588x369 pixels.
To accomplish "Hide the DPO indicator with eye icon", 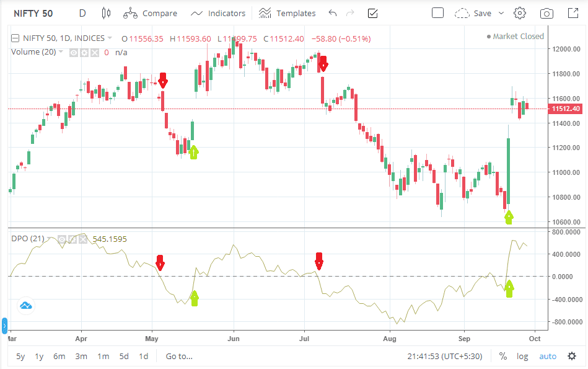I will coord(62,239).
